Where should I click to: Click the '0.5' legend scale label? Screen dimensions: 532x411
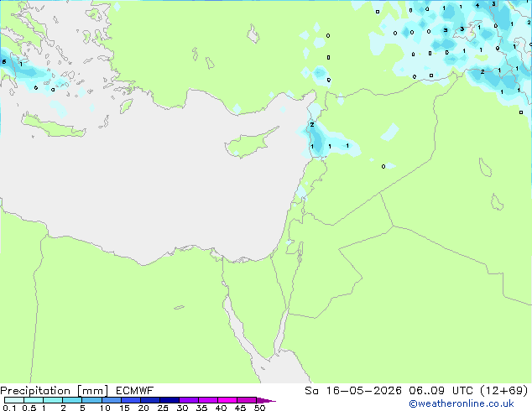tap(29, 408)
